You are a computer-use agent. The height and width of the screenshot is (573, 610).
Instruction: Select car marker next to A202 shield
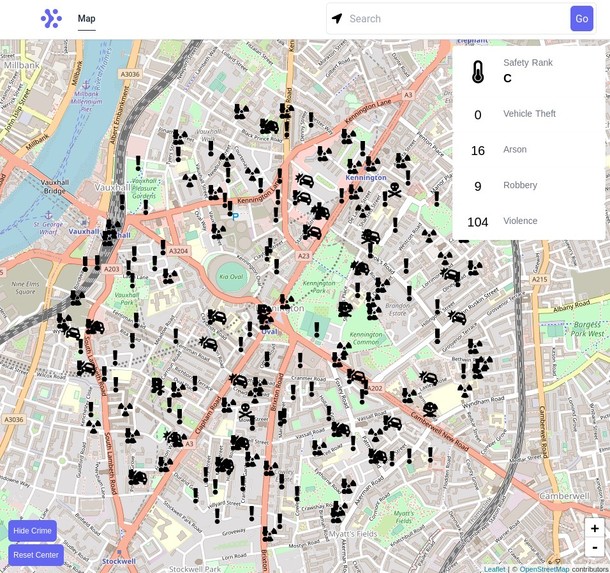(x=356, y=376)
